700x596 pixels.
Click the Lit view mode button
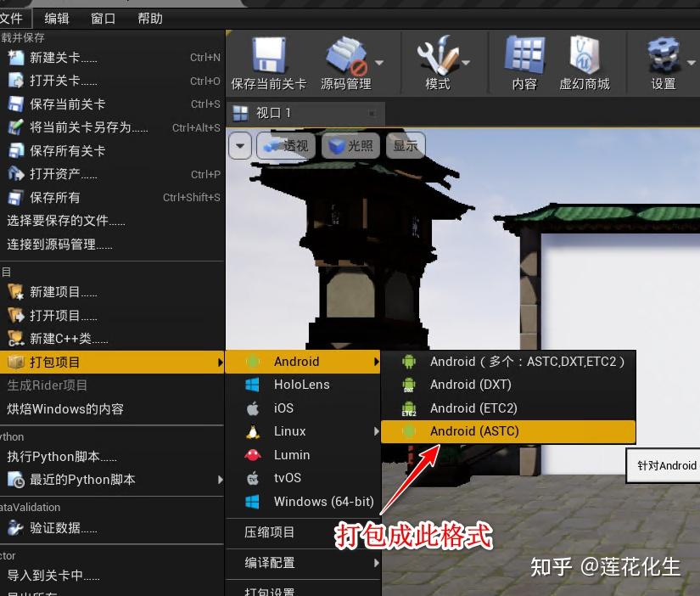[350, 146]
